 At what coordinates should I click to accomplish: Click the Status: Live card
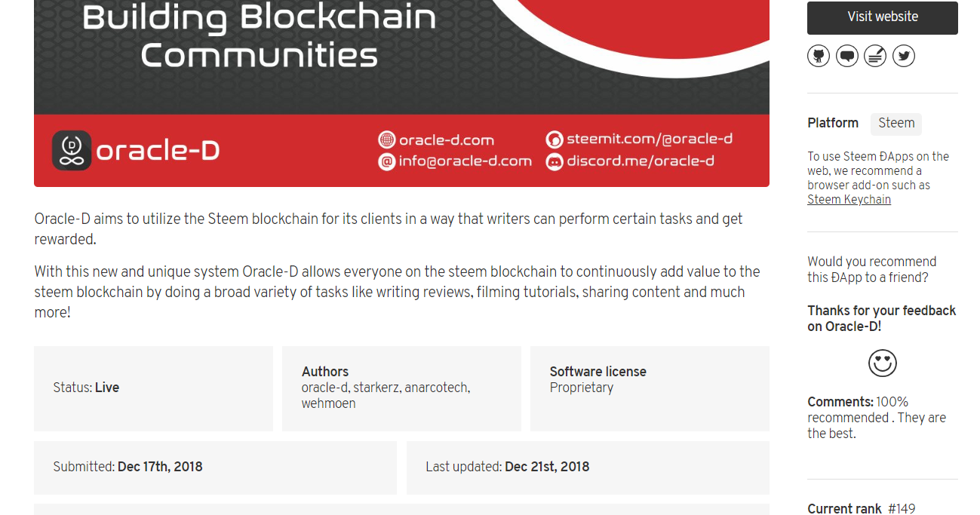[x=153, y=388]
